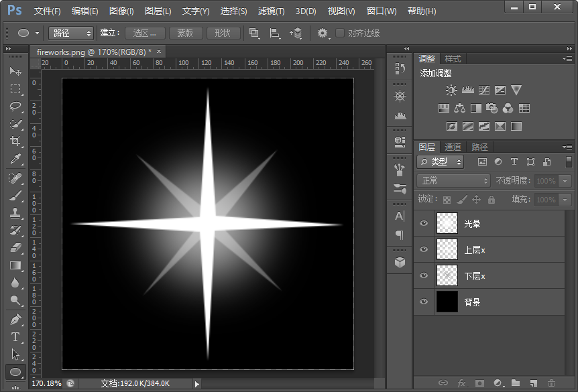578x392 pixels.
Task: Select the Clone Stamp tool
Action: tap(15, 213)
